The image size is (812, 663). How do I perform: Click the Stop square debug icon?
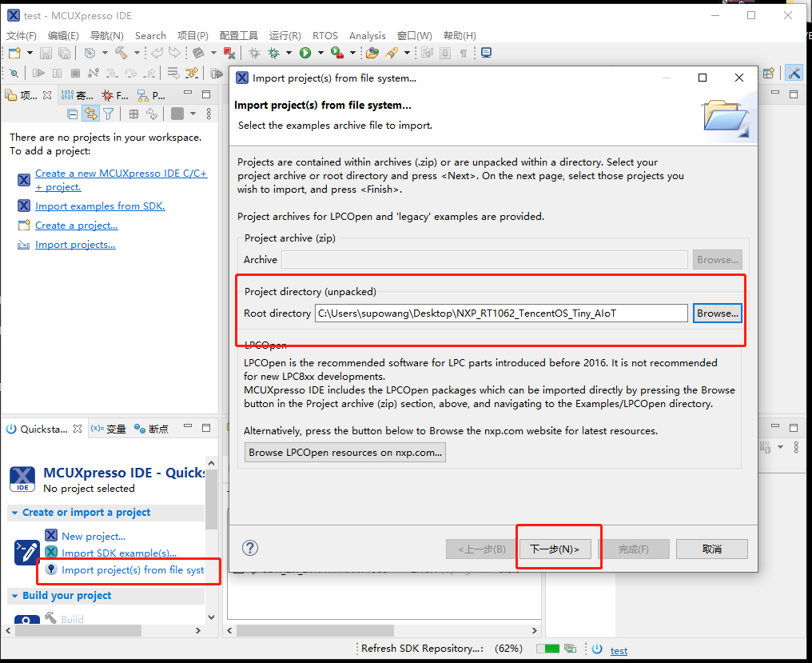click(75, 73)
